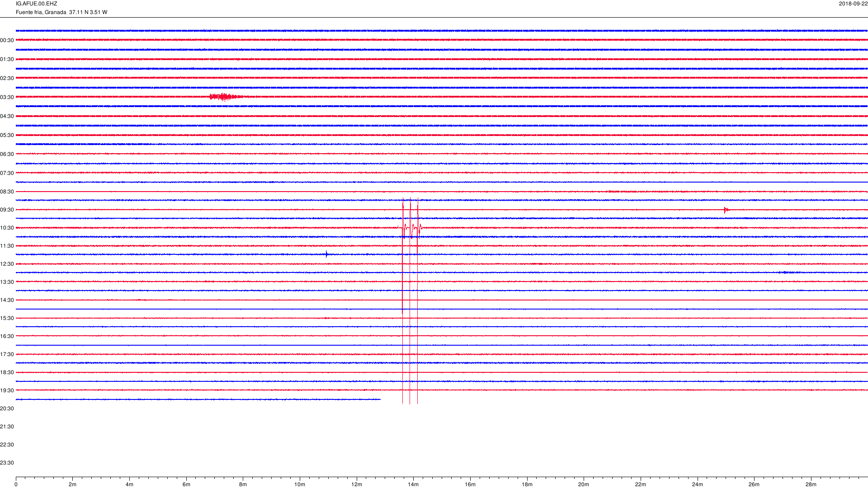Viewport: 868px width, 488px height.
Task: Select the 22:30 time label
Action: tap(7, 445)
